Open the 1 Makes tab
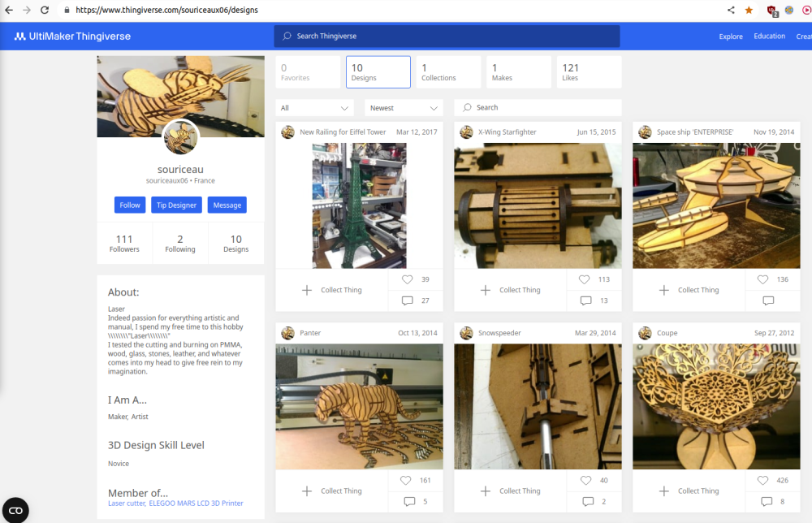This screenshot has height=523, width=812. click(x=519, y=72)
